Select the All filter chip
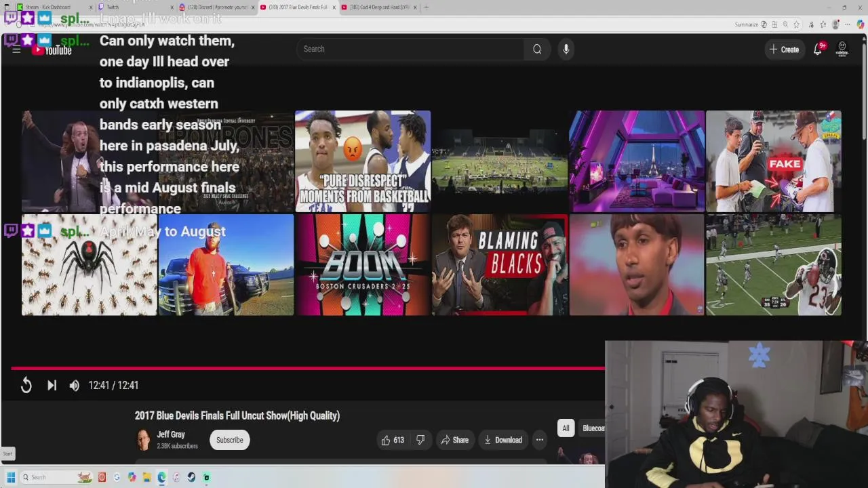868x488 pixels. pos(566,428)
